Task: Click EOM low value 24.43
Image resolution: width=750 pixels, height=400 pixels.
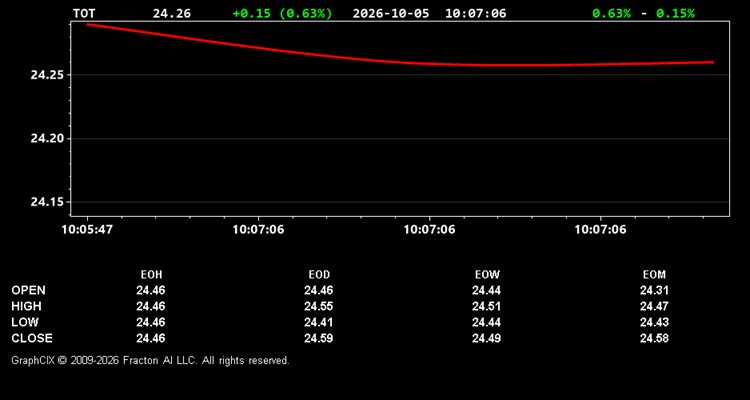Action: click(654, 322)
